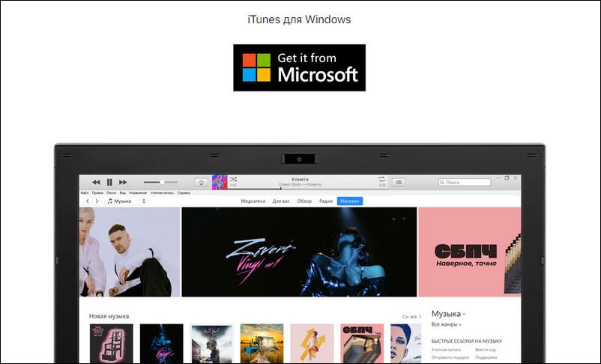
Task: Click the Get it from Microsoft badge
Action: click(299, 67)
